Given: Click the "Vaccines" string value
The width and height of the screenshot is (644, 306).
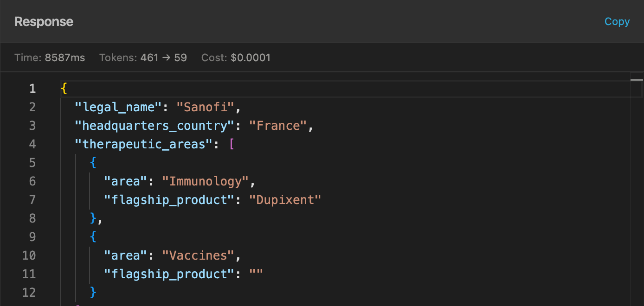Looking at the screenshot, I should click(x=199, y=255).
